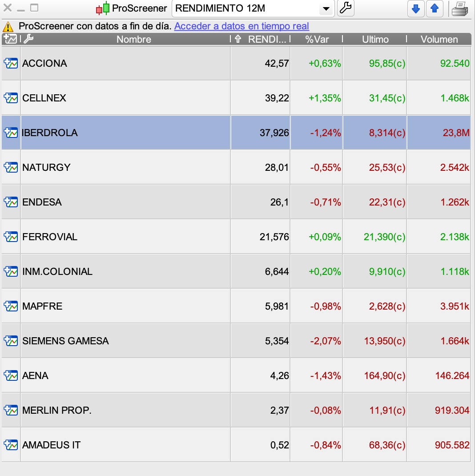Viewport: 475px width, 476px height.
Task: Open the chart icon for CELLNEX
Action: point(11,98)
